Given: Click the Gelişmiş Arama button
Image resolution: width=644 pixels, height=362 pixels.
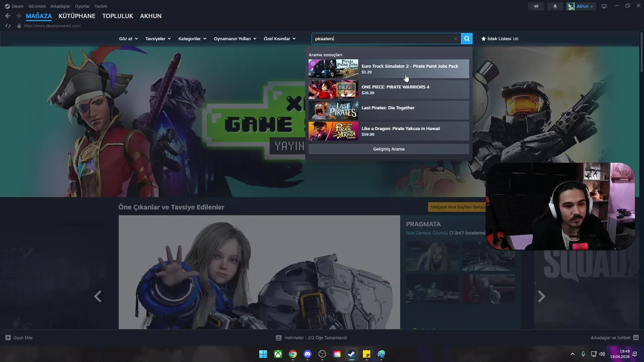Looking at the screenshot, I should click(x=388, y=149).
